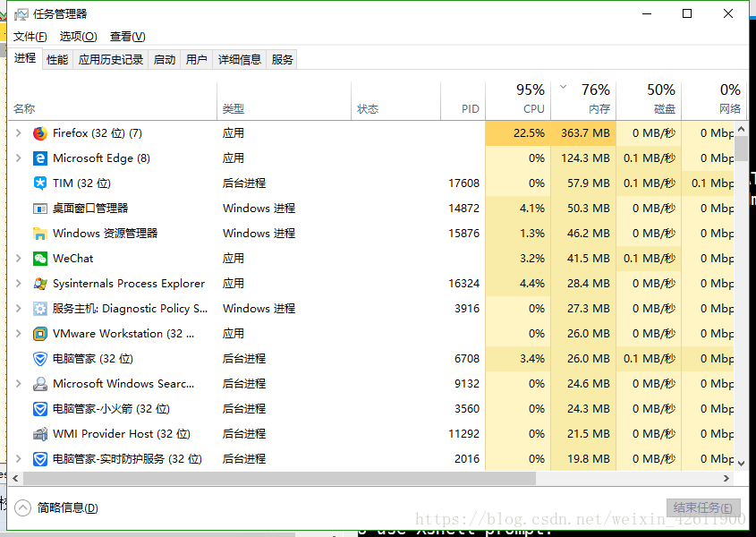Image resolution: width=756 pixels, height=537 pixels.
Task: Sort by the CPU column header
Action: [518, 101]
